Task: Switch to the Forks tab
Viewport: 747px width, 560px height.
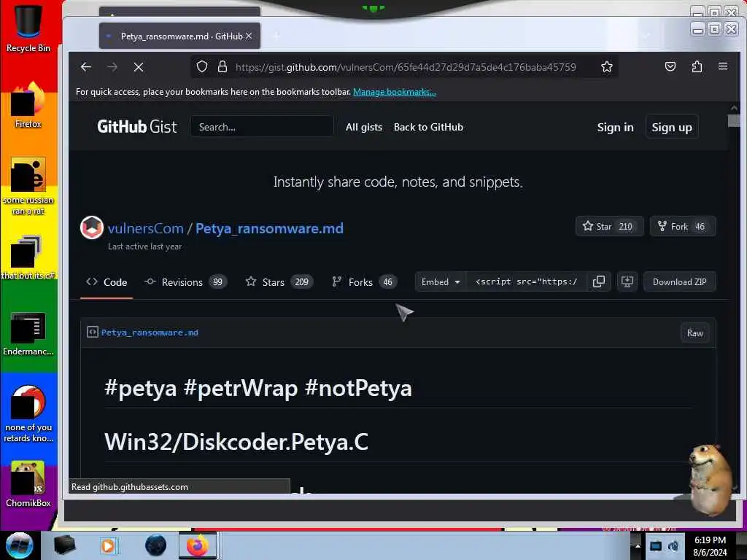Action: click(365, 282)
